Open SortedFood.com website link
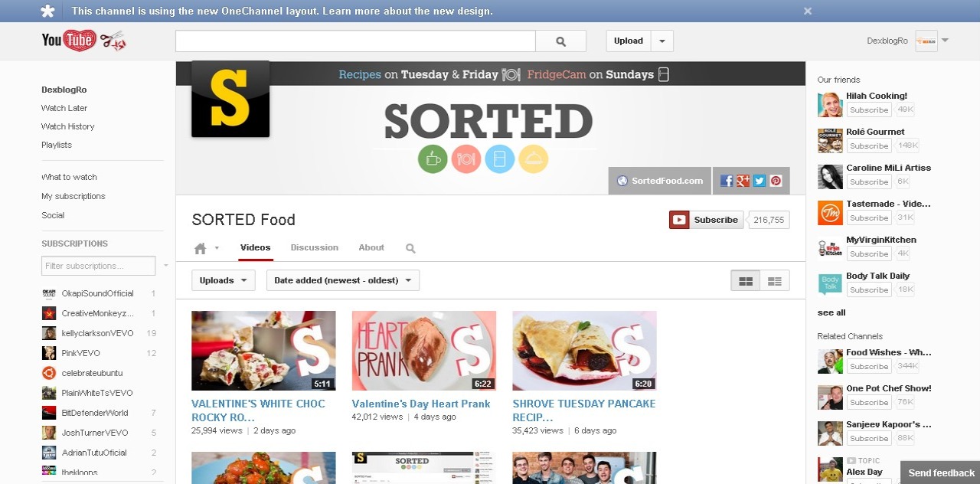 click(x=660, y=181)
